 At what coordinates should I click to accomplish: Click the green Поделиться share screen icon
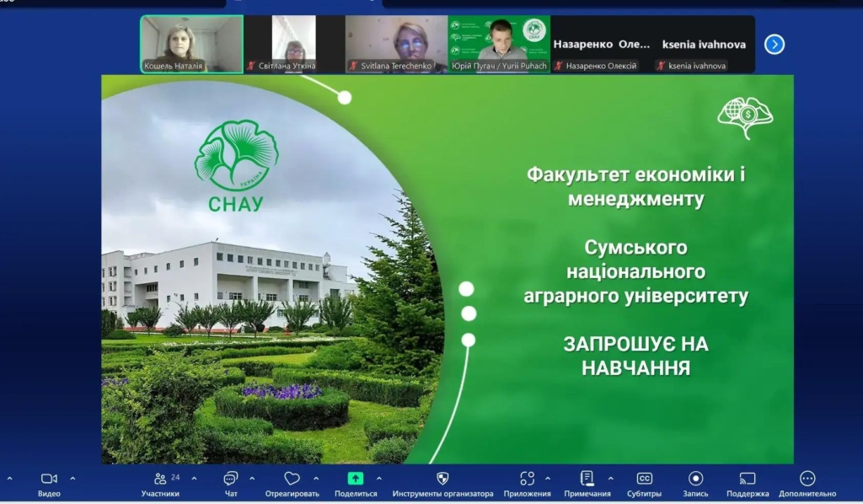(x=356, y=479)
